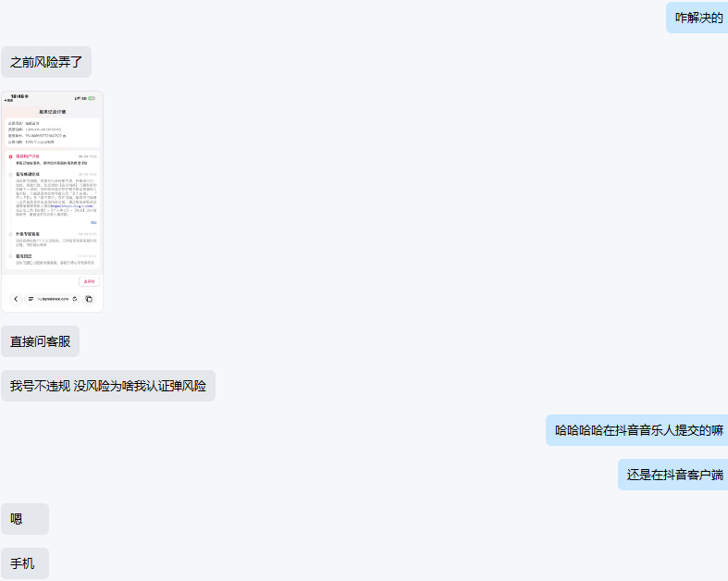Select the message bubble '手机'
The height and width of the screenshot is (581, 728).
point(25,563)
